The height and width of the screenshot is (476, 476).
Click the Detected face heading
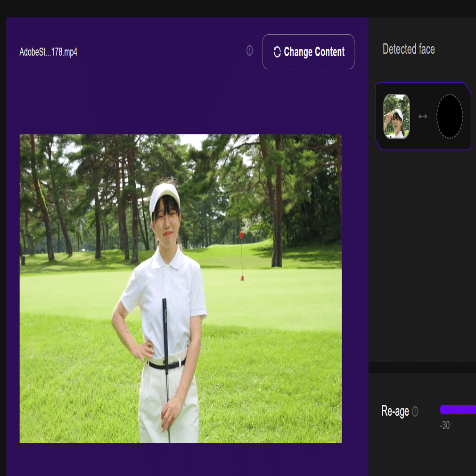point(409,49)
